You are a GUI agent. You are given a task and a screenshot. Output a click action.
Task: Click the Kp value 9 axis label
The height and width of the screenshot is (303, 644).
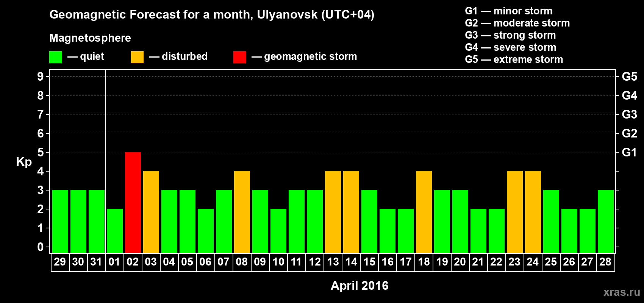click(41, 77)
